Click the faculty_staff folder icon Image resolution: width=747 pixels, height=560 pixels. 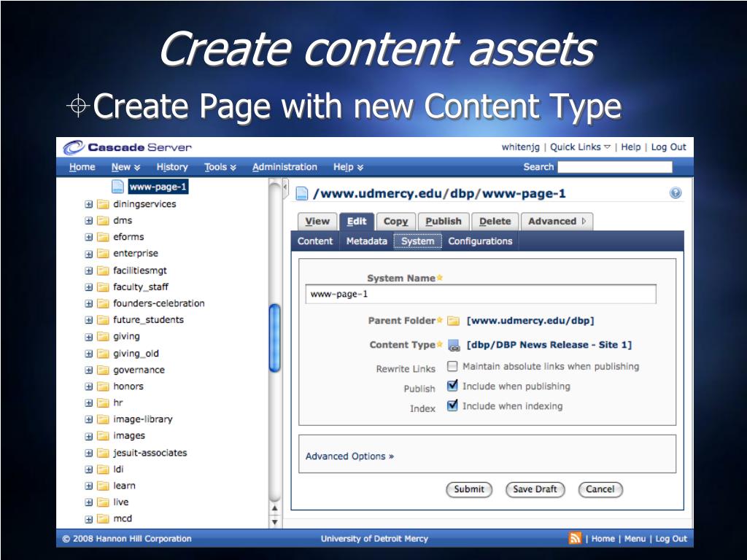coord(103,287)
